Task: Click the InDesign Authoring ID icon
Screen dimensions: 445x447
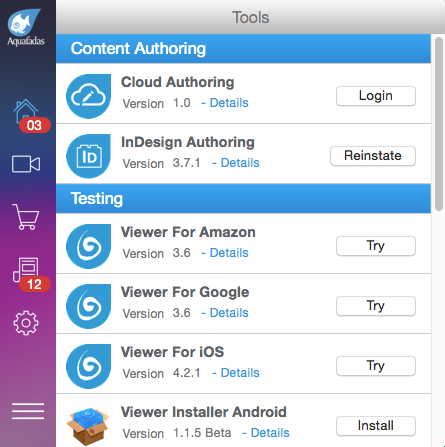Action: pyautogui.click(x=88, y=156)
